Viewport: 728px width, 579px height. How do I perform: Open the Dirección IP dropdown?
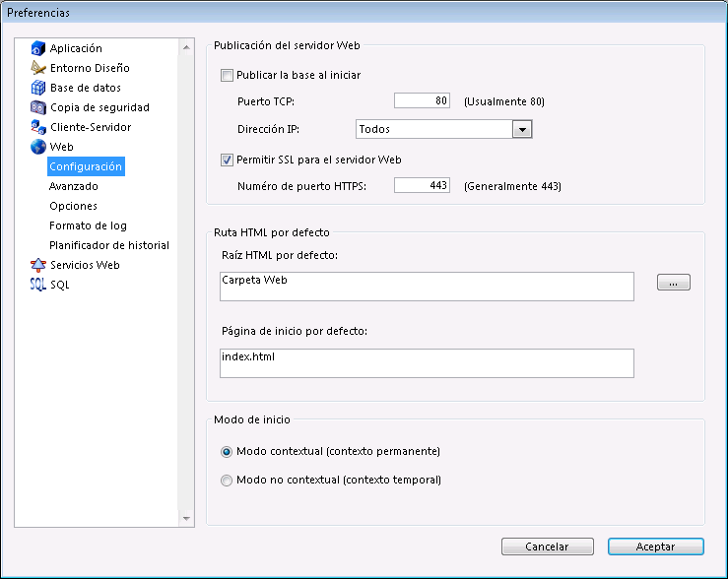click(522, 129)
